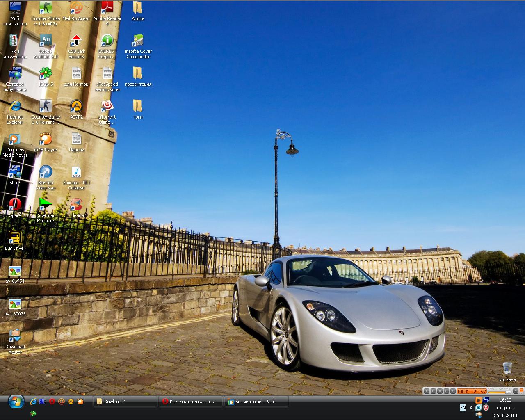Open the презентация folder
Image resolution: width=525 pixels, height=420 pixels.
pos(138,74)
